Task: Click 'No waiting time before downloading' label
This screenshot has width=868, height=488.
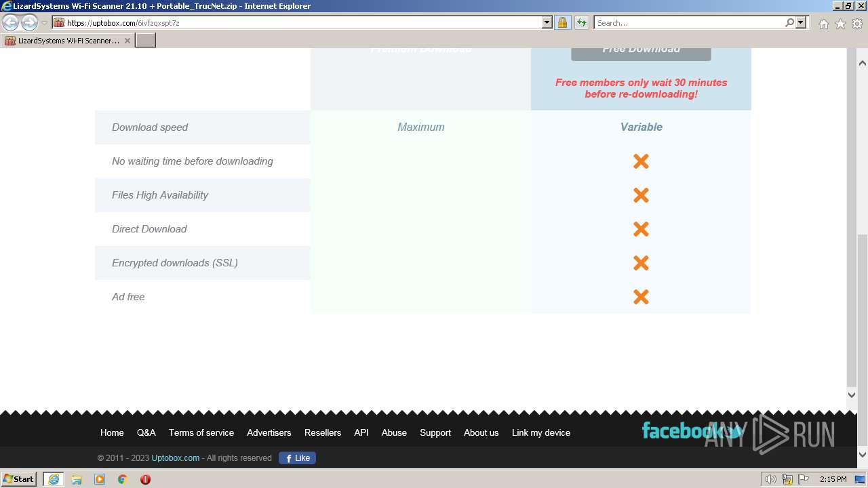Action: (x=193, y=161)
